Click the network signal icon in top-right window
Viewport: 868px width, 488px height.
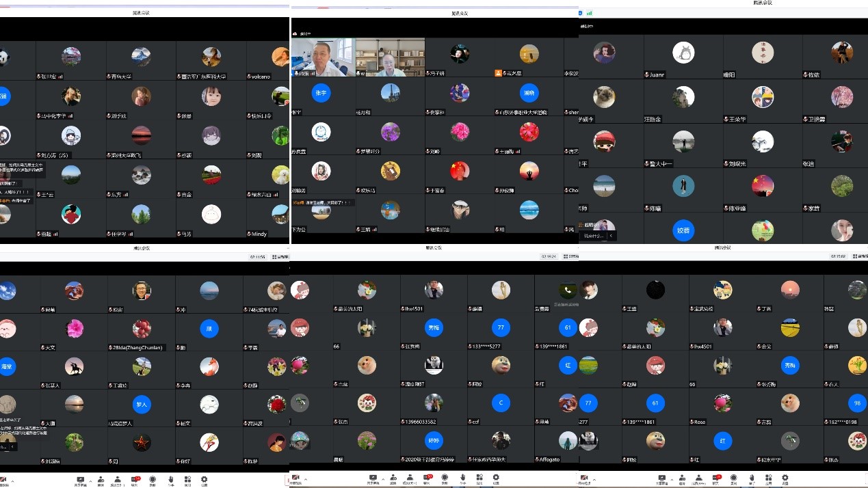point(590,12)
